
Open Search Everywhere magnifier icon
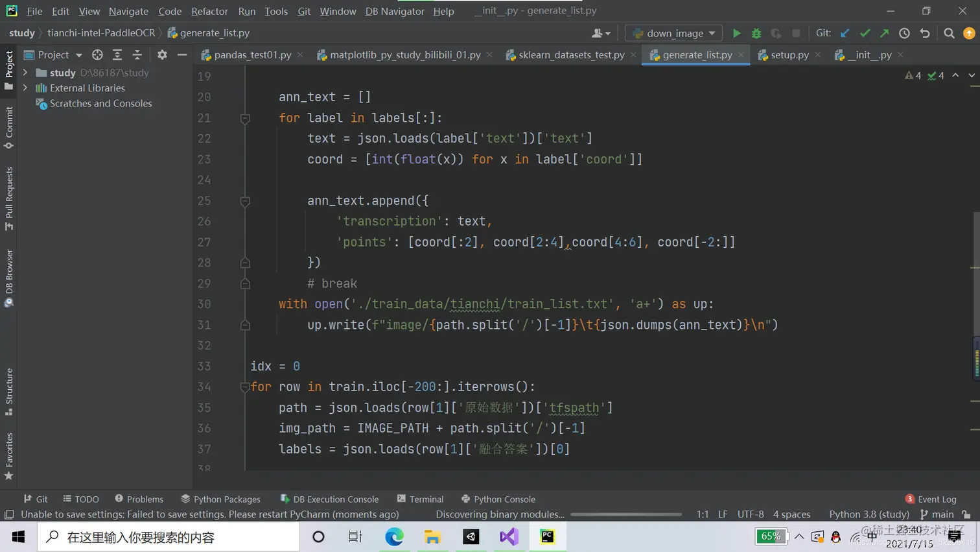[949, 33]
